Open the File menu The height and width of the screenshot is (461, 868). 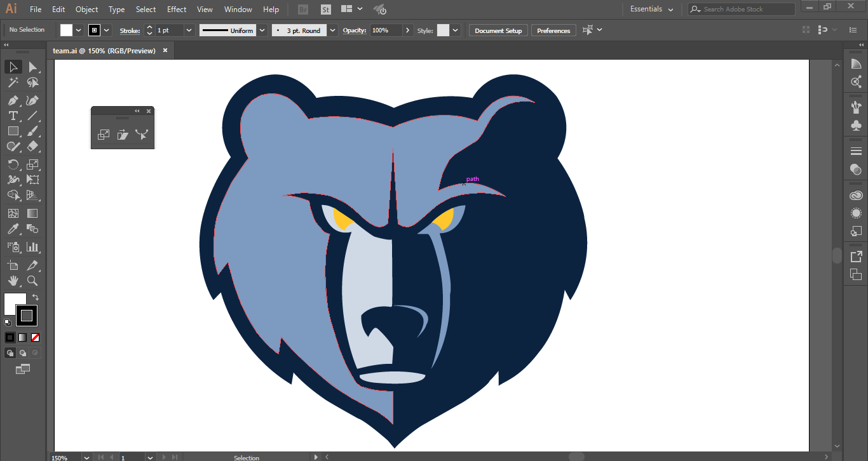(x=36, y=10)
